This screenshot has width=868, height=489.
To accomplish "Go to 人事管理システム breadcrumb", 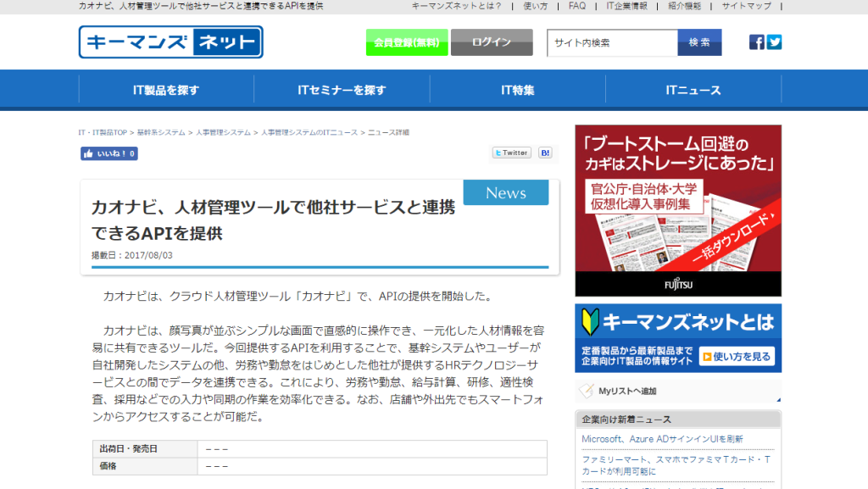I will pos(223,132).
